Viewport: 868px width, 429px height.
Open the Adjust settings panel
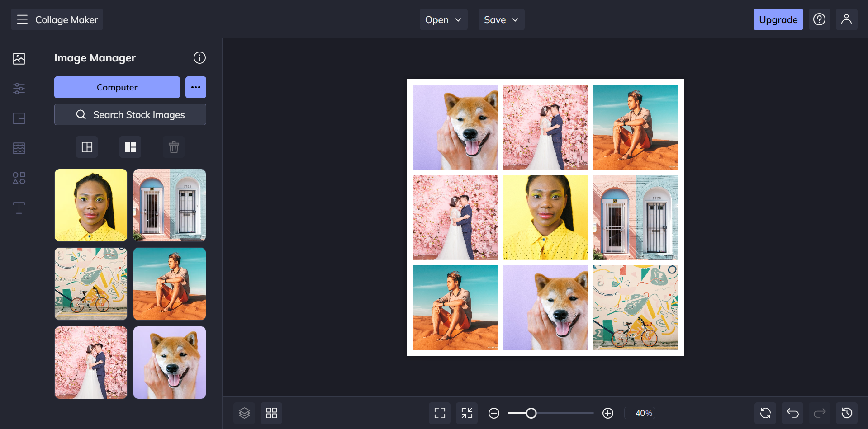click(19, 89)
